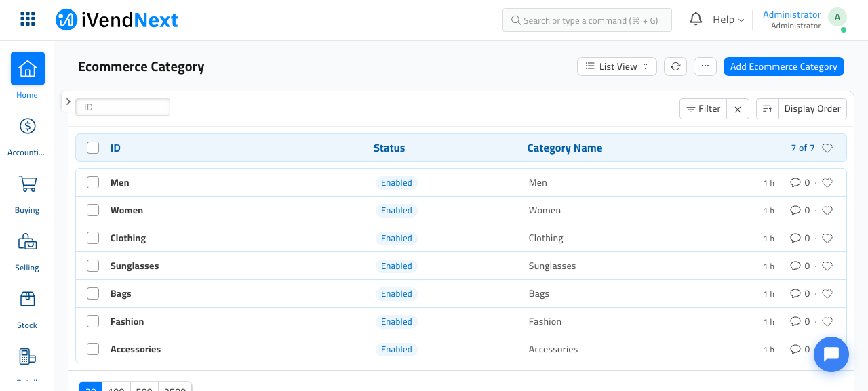Toggle sort direction icon beside Display Order
Screen dimensions: 868x391
(x=768, y=109)
